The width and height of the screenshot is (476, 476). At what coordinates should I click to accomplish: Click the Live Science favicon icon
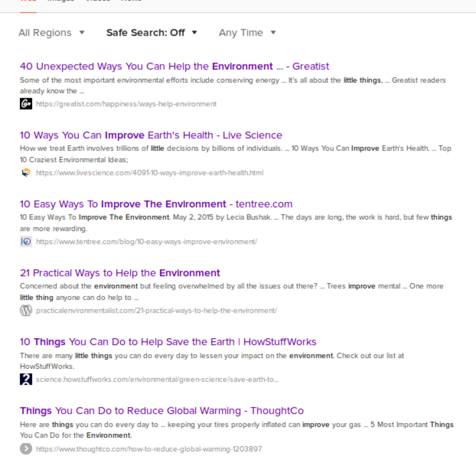point(26,173)
